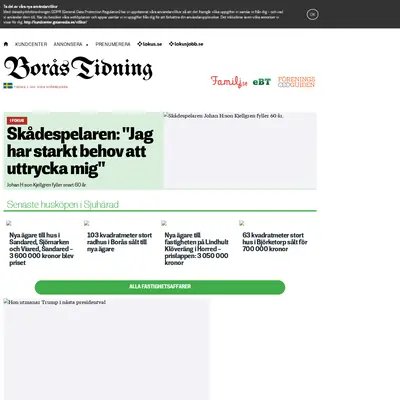400x400 pixels.
Task: Click the thumbnail above the Lindhult Klöveräng article
Action: coord(164,223)
